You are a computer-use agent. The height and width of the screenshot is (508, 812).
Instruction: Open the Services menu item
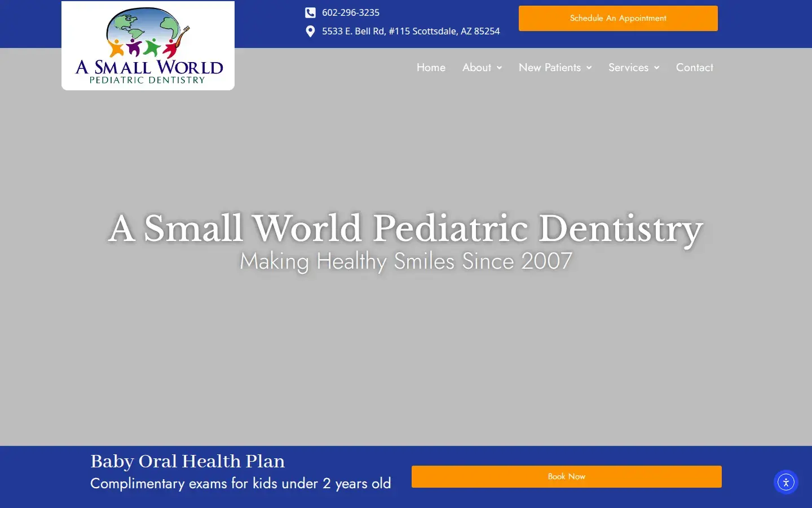click(628, 67)
